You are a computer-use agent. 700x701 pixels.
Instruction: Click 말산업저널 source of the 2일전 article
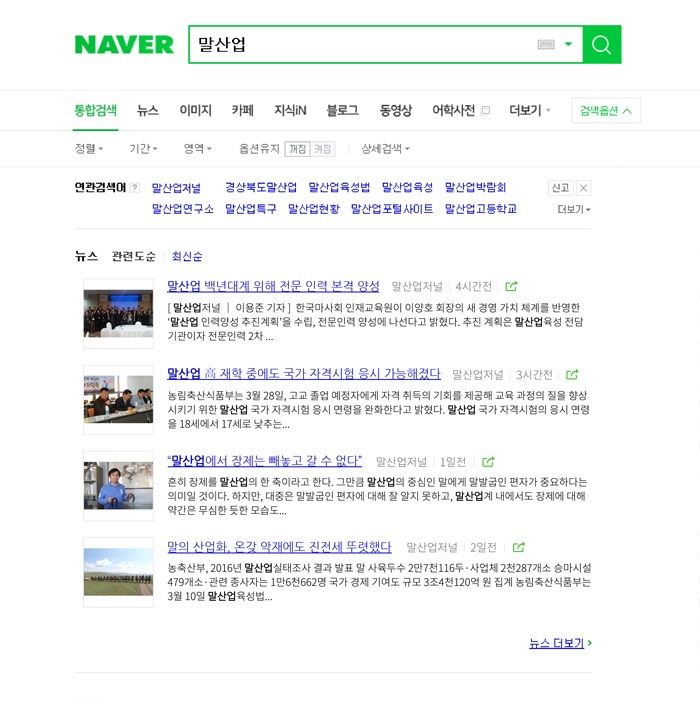[432, 547]
